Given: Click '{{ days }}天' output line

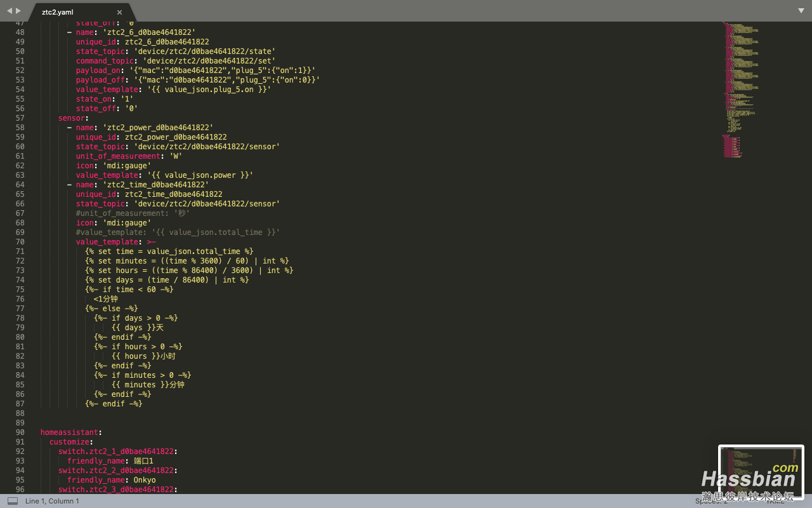Looking at the screenshot, I should (138, 328).
